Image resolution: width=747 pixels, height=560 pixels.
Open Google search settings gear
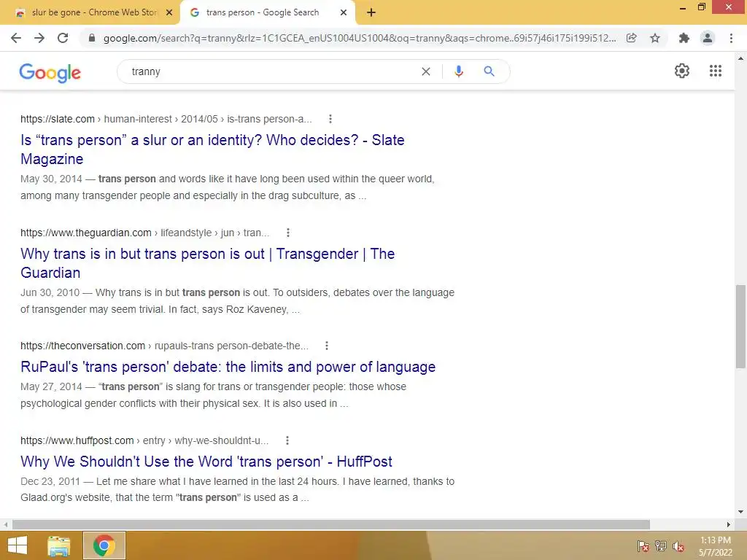682,71
